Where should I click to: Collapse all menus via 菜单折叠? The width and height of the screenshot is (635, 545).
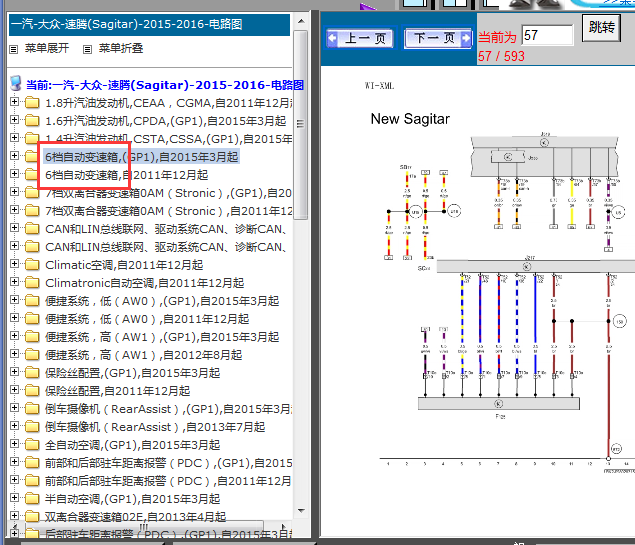(x=121, y=48)
